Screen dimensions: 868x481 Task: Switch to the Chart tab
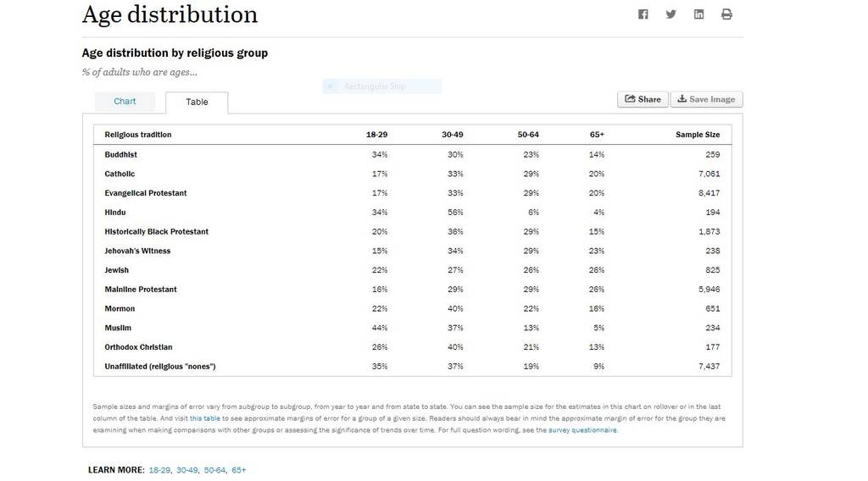point(125,102)
